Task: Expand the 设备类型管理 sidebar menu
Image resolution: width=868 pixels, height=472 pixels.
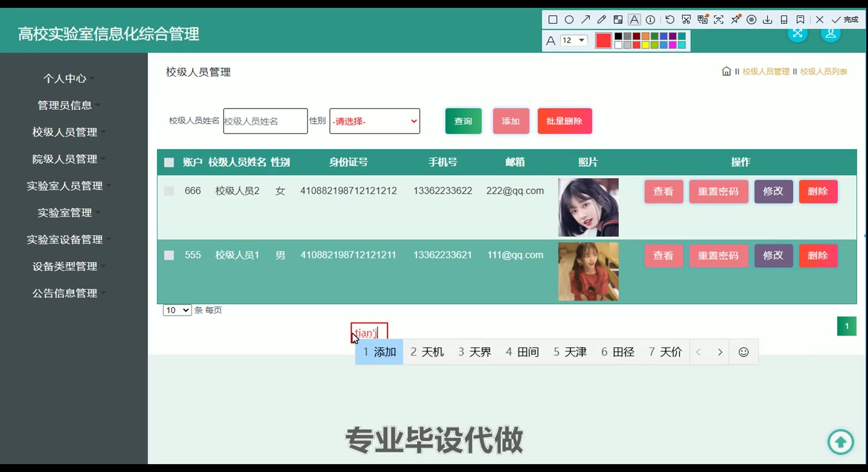Action: 65,266
